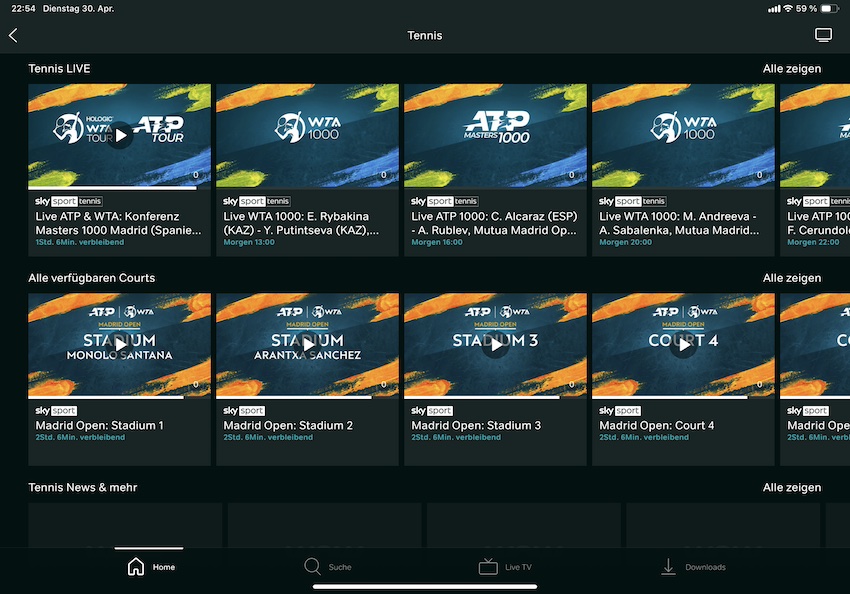Screen dimensions: 850x594
Task: Tap the iPad home indicator bar
Action: 425,586
